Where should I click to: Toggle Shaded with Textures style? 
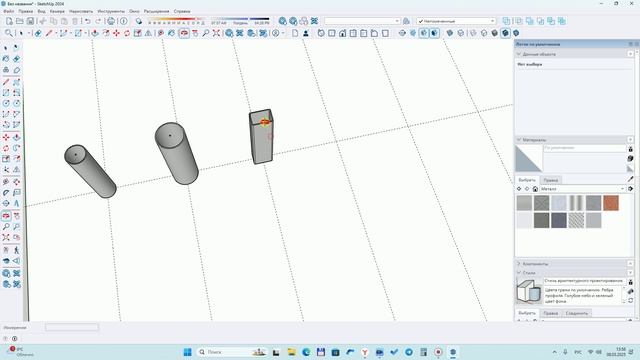point(505,33)
